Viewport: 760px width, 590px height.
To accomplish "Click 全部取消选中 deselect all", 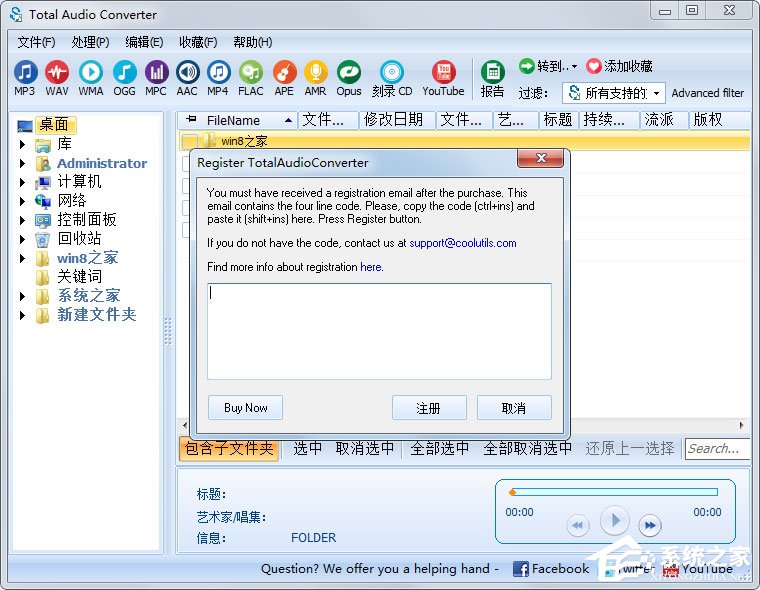I will pyautogui.click(x=527, y=448).
